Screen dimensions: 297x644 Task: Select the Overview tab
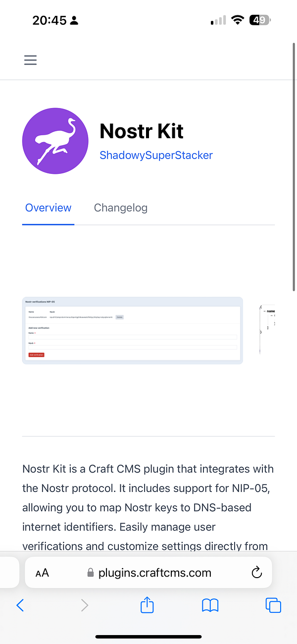(49, 208)
